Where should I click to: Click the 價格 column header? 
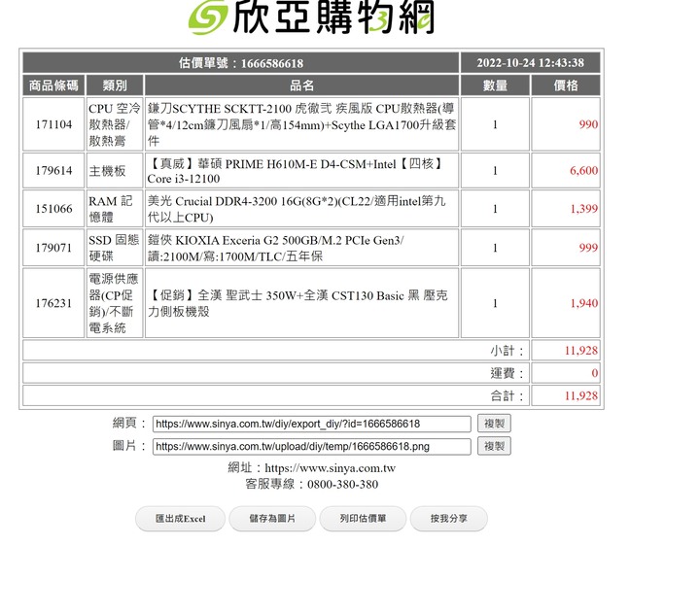click(x=566, y=85)
